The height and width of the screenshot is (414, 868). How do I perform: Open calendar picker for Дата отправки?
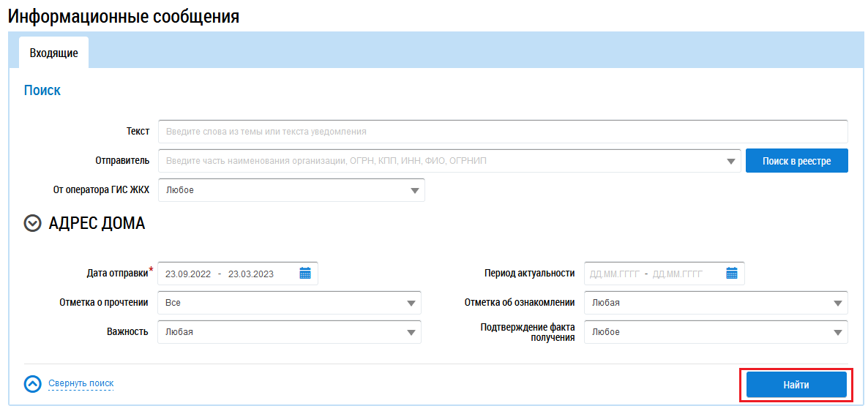pyautogui.click(x=305, y=274)
